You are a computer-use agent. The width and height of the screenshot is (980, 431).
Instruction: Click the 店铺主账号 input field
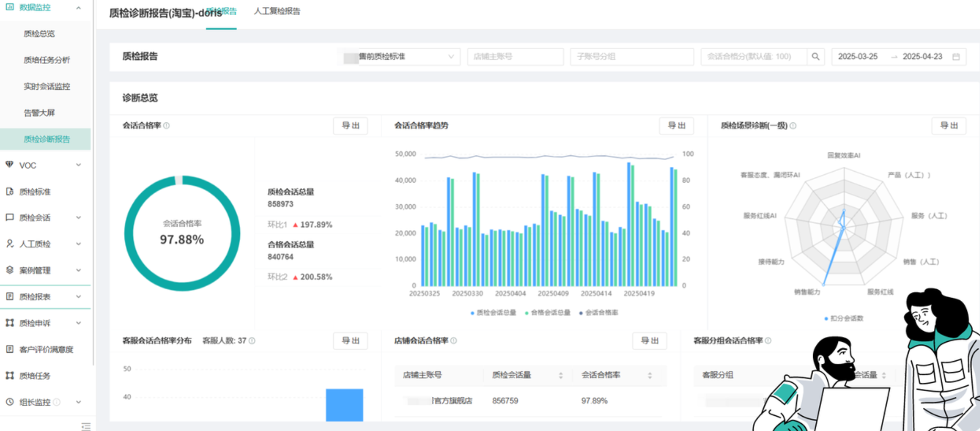click(516, 57)
